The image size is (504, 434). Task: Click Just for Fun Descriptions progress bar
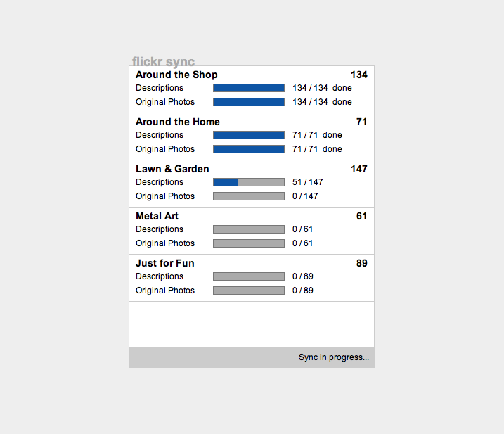(x=249, y=276)
